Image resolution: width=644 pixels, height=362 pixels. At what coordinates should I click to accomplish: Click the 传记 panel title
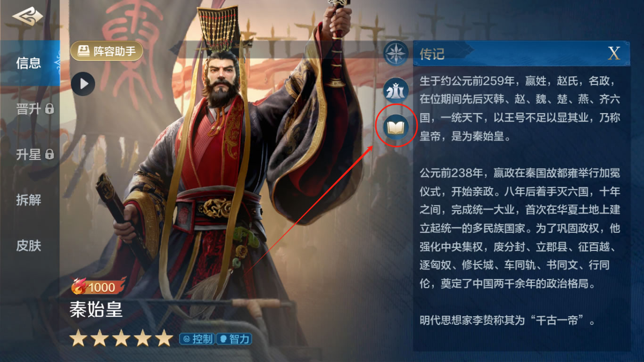[432, 54]
